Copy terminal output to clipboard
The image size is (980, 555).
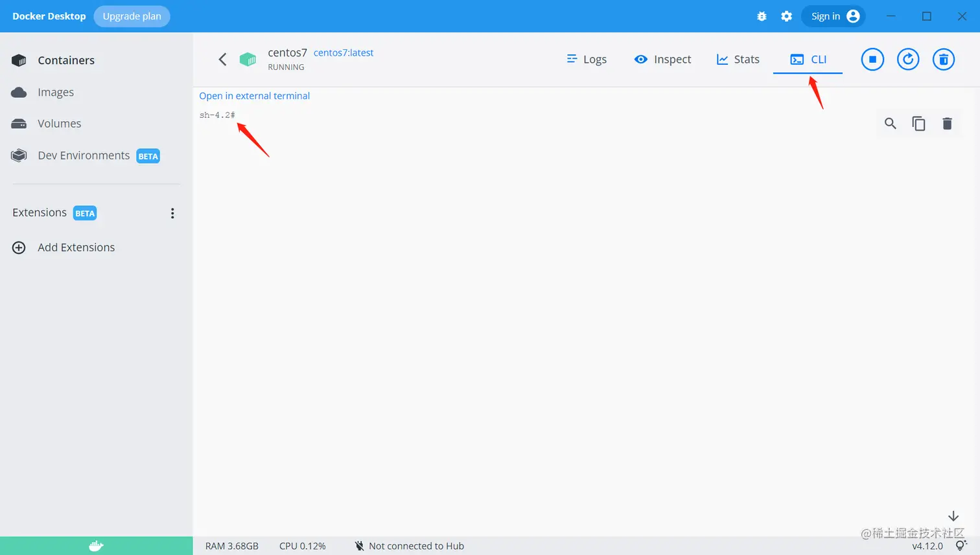[x=918, y=123]
